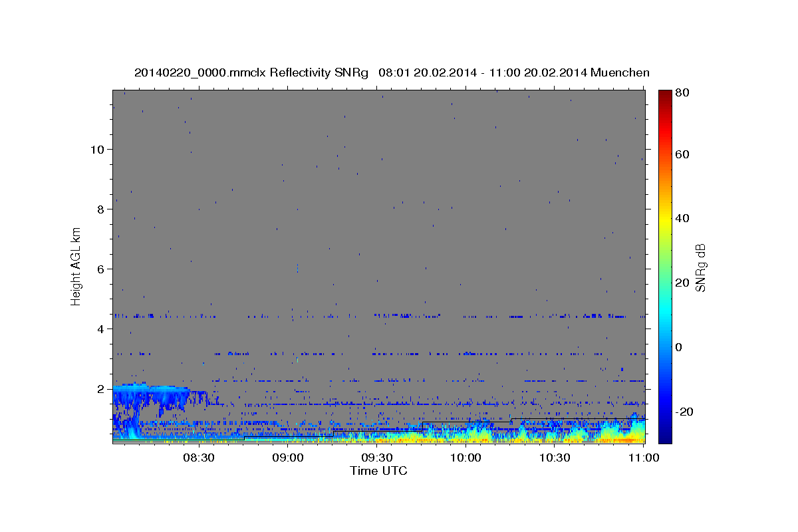Click the colorbar value 60
Screen dimensions: 798x532
tap(682, 154)
